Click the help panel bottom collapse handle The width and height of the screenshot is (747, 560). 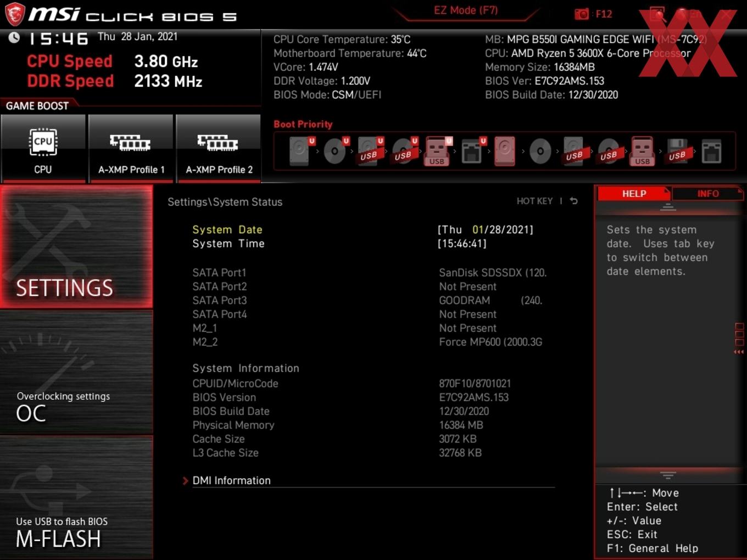click(x=668, y=475)
